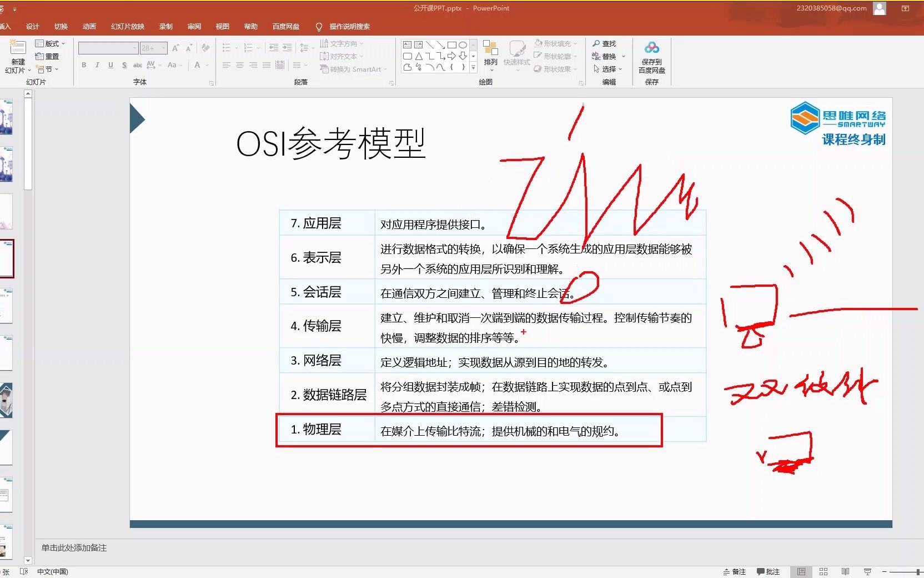Switch to Slide Sorter view icon
The height and width of the screenshot is (578, 924).
click(x=824, y=571)
